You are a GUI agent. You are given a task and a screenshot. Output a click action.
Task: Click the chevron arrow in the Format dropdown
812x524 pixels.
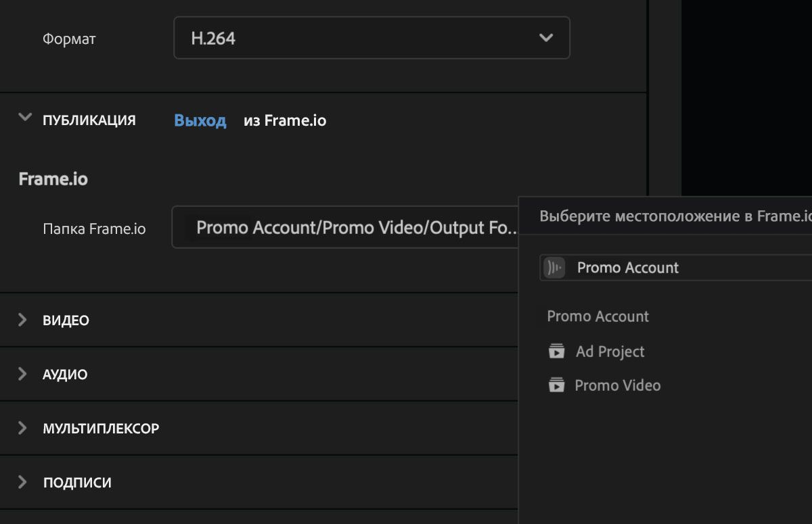tap(546, 38)
